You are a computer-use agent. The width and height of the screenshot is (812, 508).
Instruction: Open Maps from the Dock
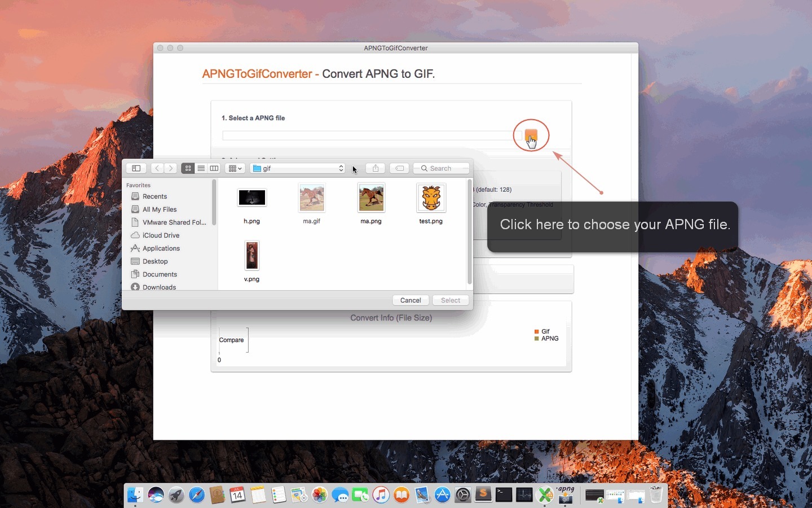coord(299,495)
